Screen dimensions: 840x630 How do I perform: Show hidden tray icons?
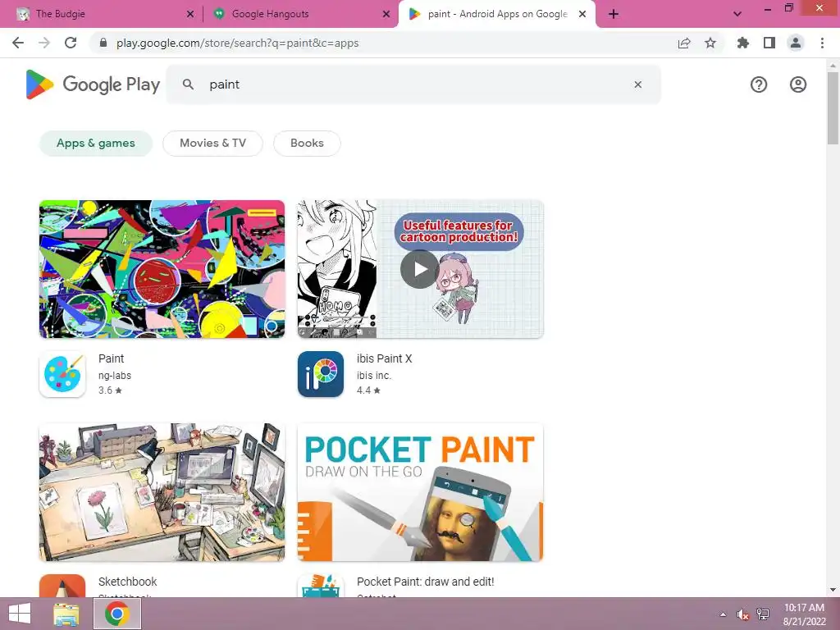[724, 614]
